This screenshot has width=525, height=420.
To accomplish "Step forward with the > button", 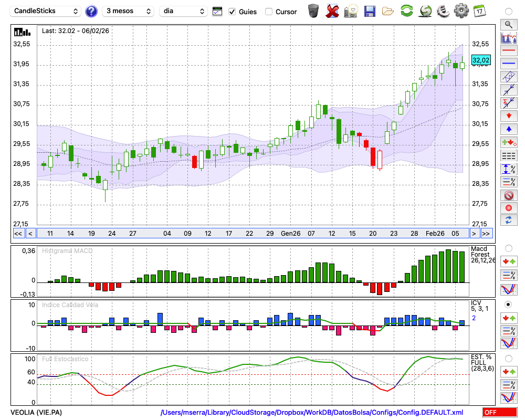I will [x=474, y=234].
